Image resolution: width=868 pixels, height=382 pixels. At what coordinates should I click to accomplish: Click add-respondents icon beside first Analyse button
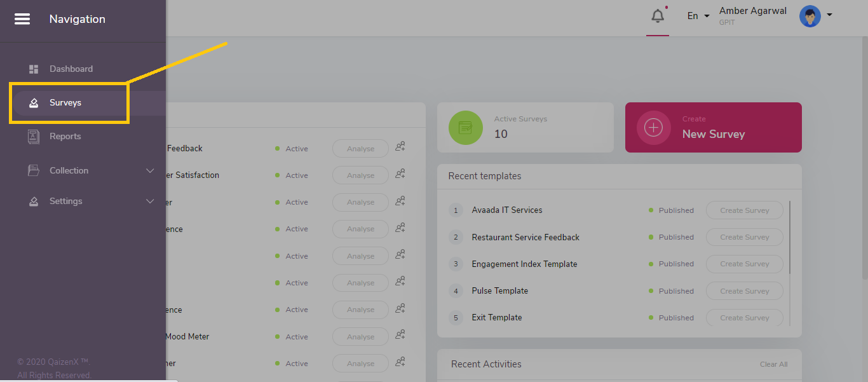click(x=400, y=147)
